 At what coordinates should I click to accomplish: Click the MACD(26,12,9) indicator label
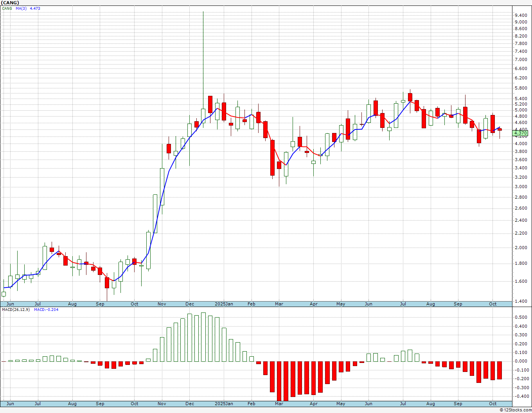coord(16,309)
